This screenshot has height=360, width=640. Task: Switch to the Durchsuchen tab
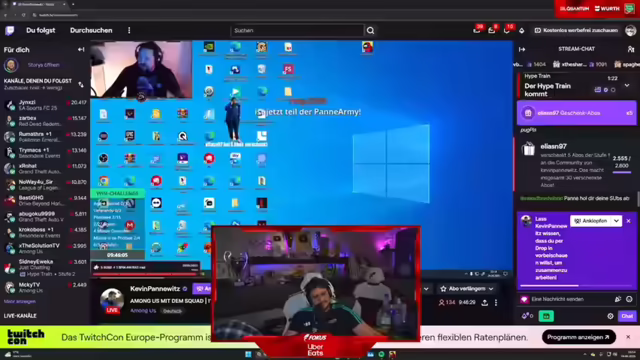91,31
